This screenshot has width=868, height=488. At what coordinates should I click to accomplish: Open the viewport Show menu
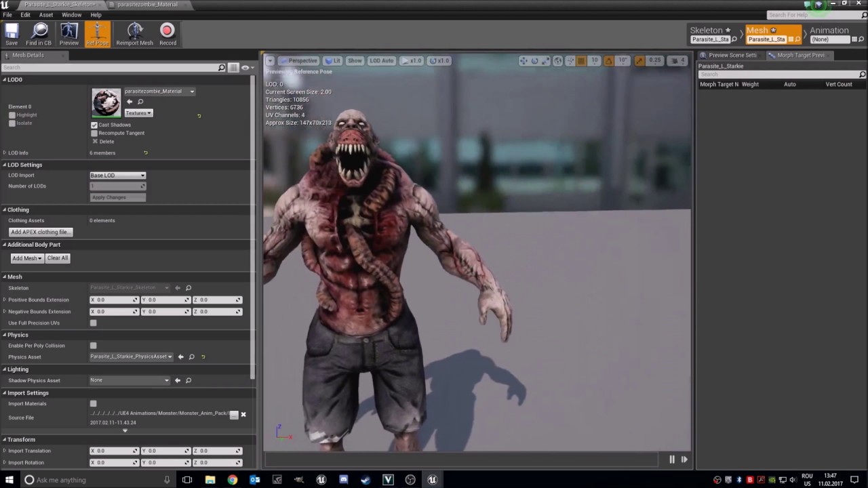click(x=355, y=61)
